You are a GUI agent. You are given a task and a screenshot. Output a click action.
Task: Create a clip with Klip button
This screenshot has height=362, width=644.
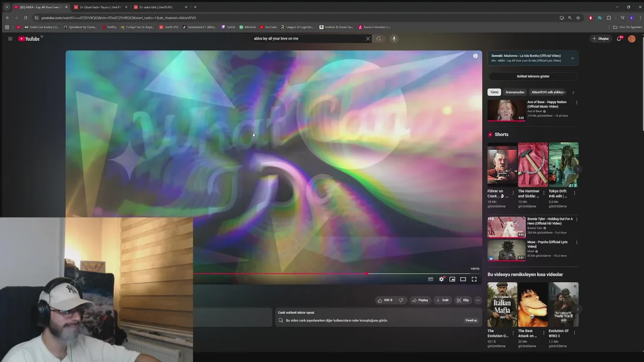pos(462,300)
